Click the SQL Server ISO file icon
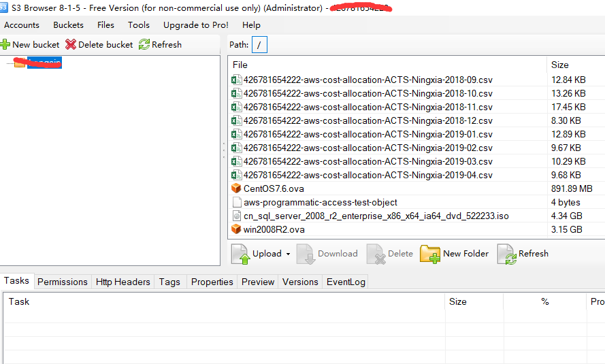 pos(236,216)
